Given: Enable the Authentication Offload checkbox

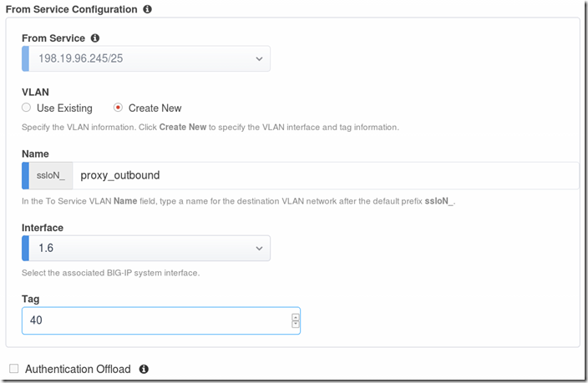Looking at the screenshot, I should [x=14, y=369].
